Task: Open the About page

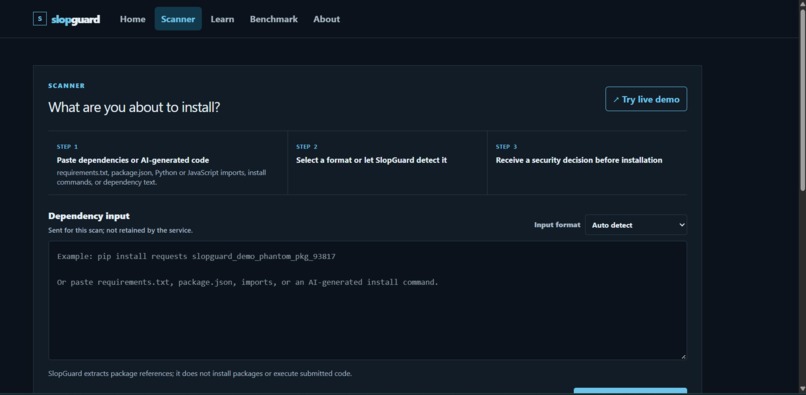Action: pyautogui.click(x=326, y=19)
